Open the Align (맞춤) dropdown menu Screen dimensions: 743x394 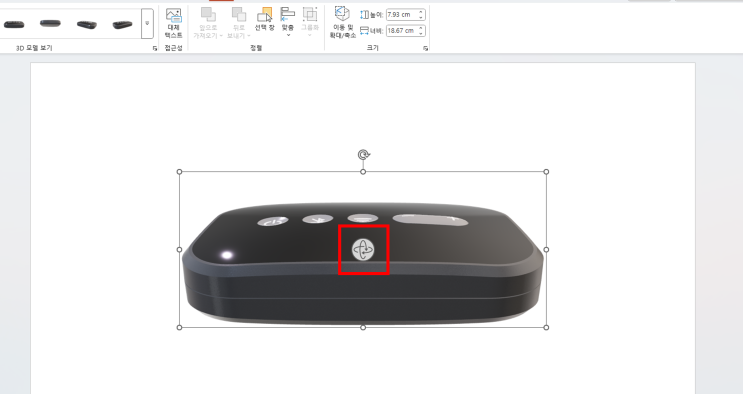288,22
